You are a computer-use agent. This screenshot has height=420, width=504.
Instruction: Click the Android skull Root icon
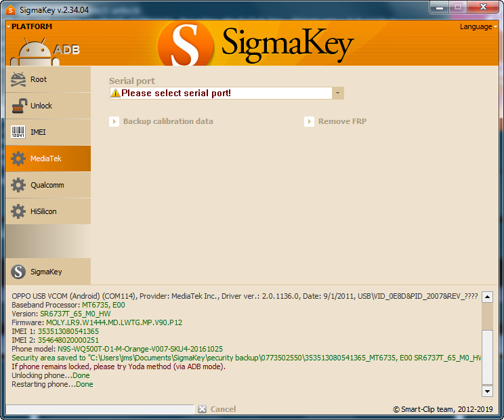18,79
